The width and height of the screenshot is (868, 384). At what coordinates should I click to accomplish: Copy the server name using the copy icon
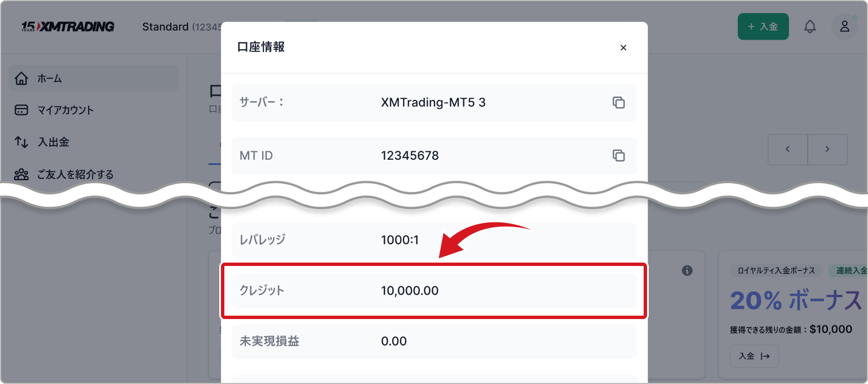click(x=619, y=103)
